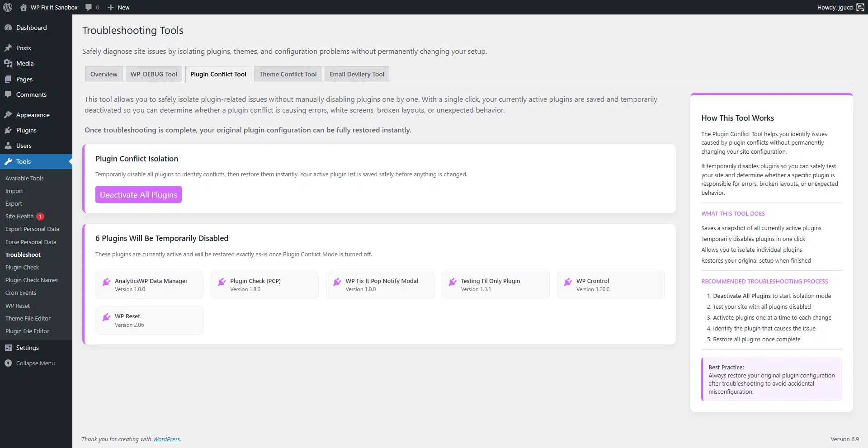The height and width of the screenshot is (448, 868).
Task: Select the WP_DEBUG Tool tab
Action: click(x=154, y=74)
